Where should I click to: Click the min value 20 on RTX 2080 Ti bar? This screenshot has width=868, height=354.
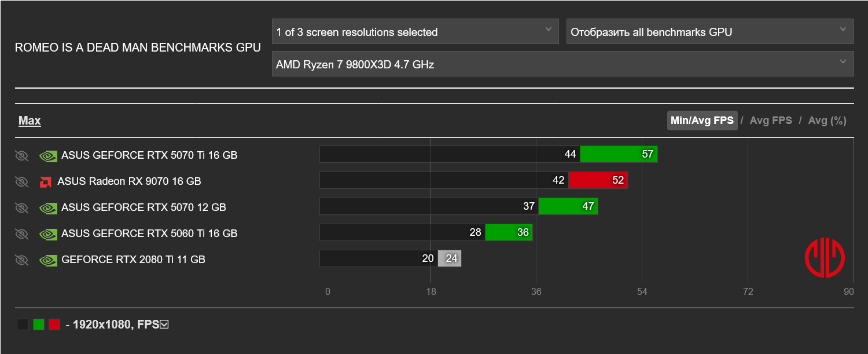[x=428, y=258]
